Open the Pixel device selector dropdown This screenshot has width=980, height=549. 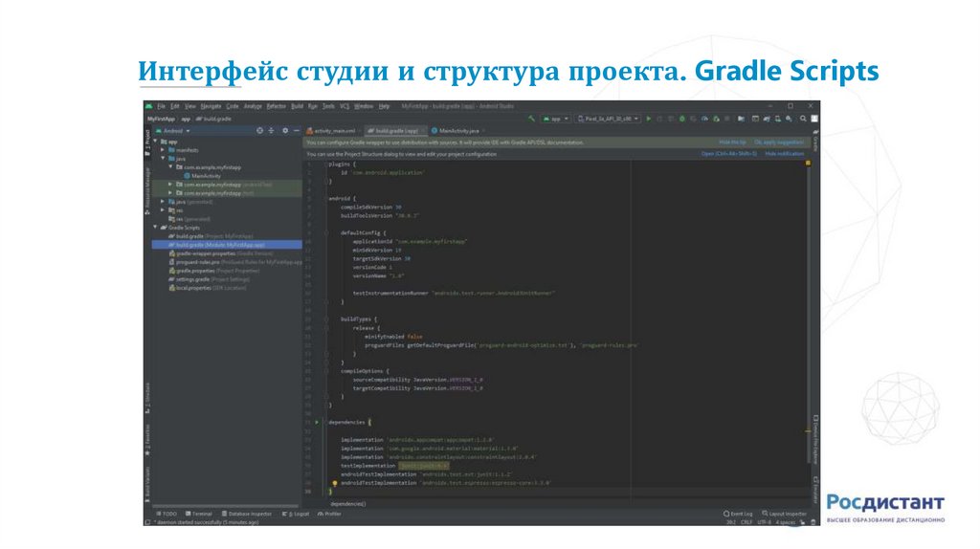[608, 119]
